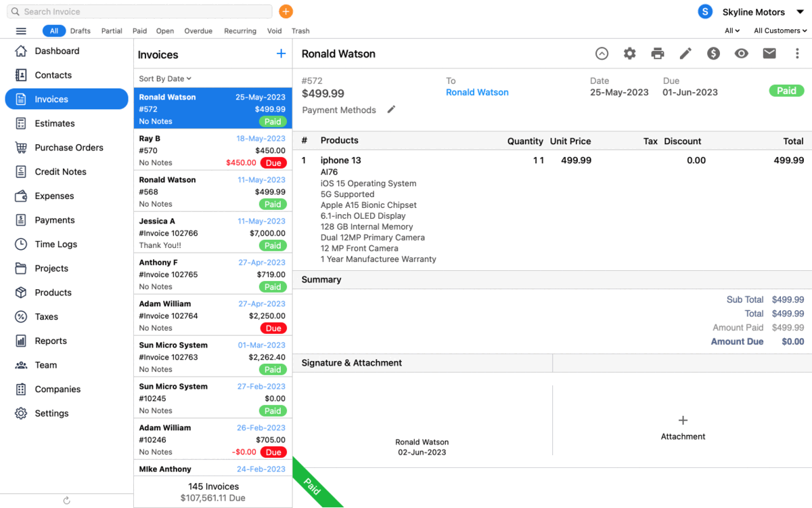This screenshot has height=508, width=812.
Task: Switch to the Partial tab
Action: tap(112, 30)
